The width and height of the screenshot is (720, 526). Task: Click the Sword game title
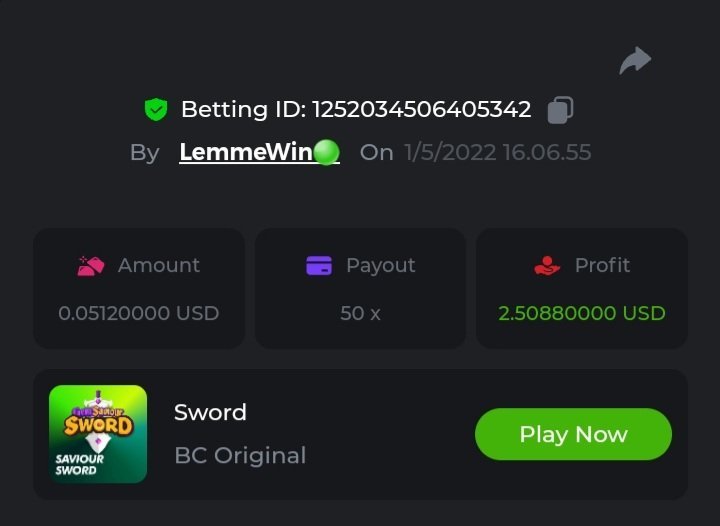(210, 412)
